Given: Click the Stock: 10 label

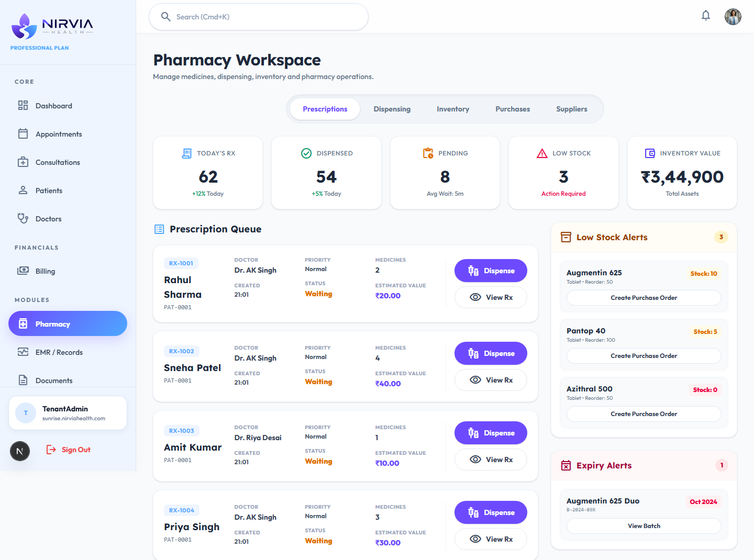Looking at the screenshot, I should point(704,274).
